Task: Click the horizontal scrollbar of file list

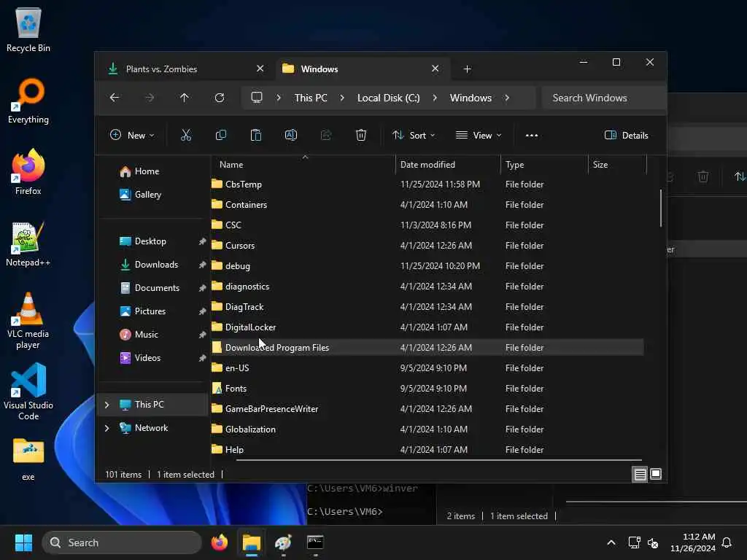Action: point(438,460)
